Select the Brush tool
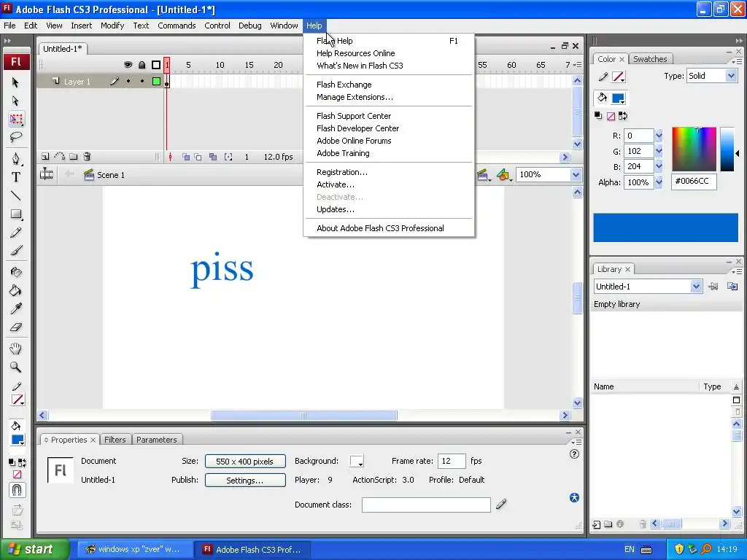Viewport: 747px width, 560px height. (16, 251)
